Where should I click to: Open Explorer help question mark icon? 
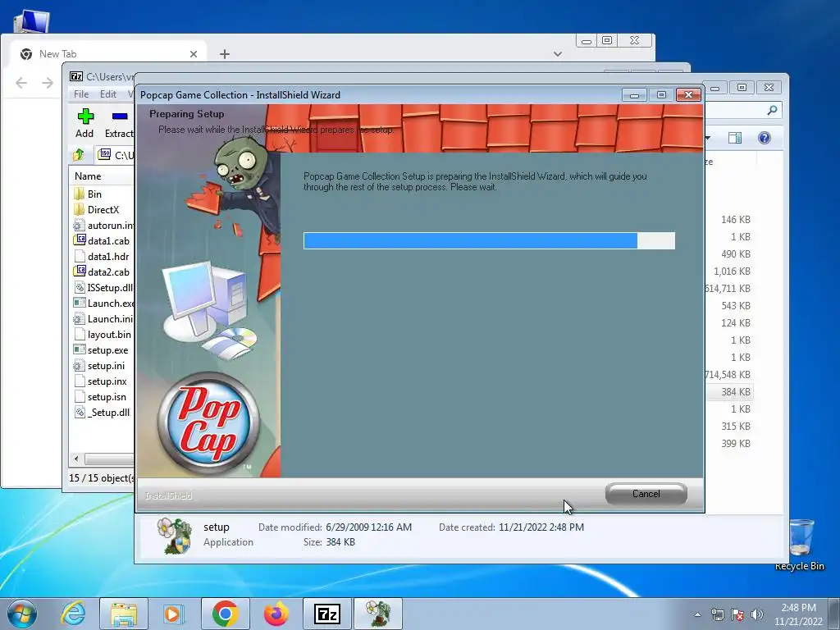tap(764, 138)
